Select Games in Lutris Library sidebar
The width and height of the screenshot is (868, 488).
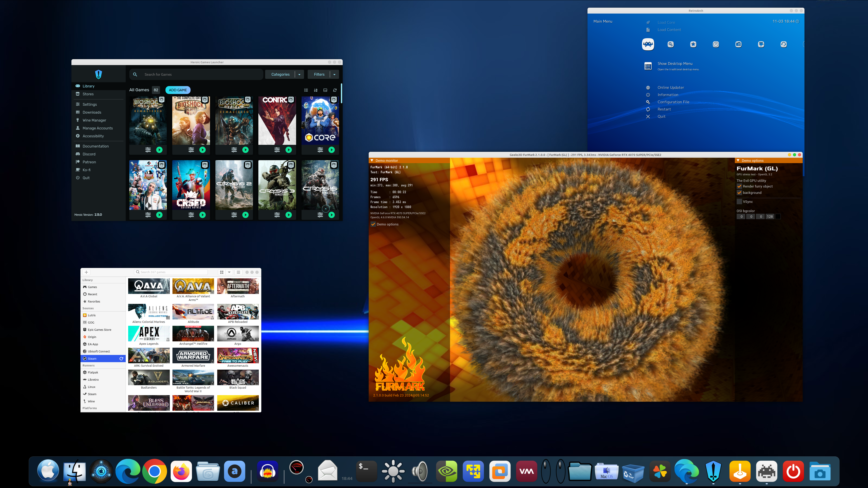[x=103, y=287]
